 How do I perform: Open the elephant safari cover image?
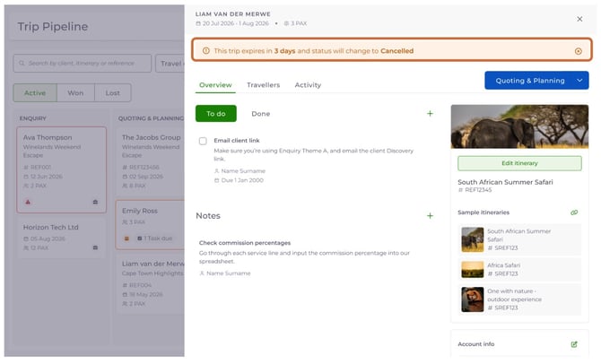point(519,126)
